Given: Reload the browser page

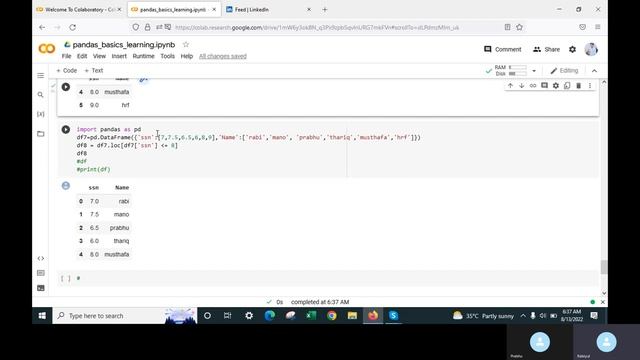Looking at the screenshot, I should click(x=73, y=27).
